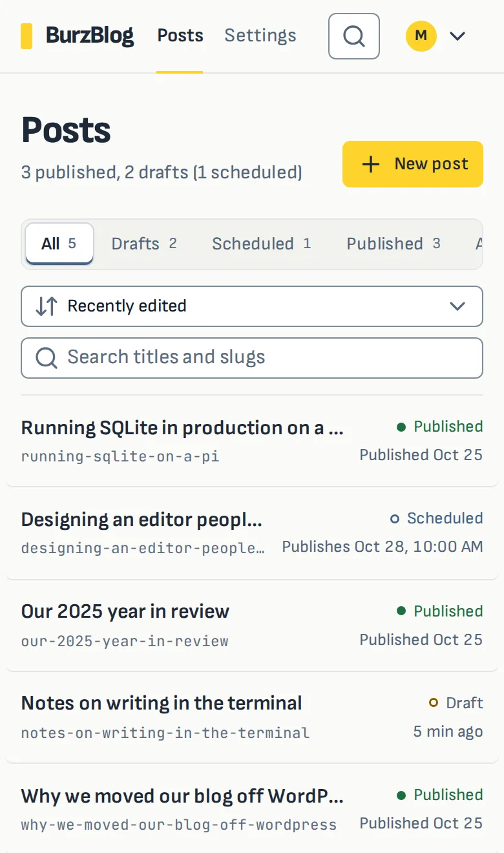Image resolution: width=504 pixels, height=853 pixels.
Task: Open Why we moved our blog post
Action: point(182,796)
